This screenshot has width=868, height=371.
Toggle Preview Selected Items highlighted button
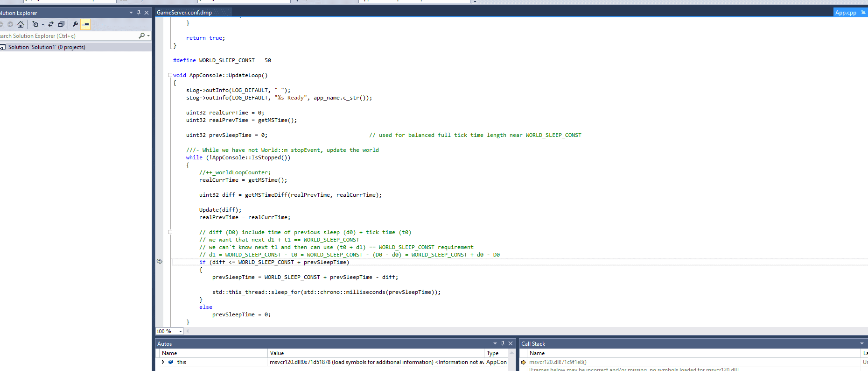tap(85, 24)
